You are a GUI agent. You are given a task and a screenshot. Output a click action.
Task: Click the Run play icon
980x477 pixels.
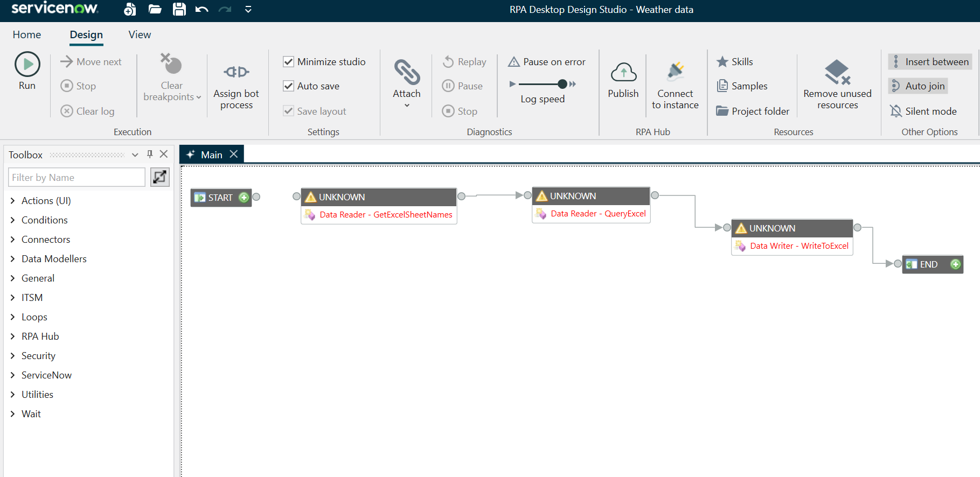coord(27,65)
